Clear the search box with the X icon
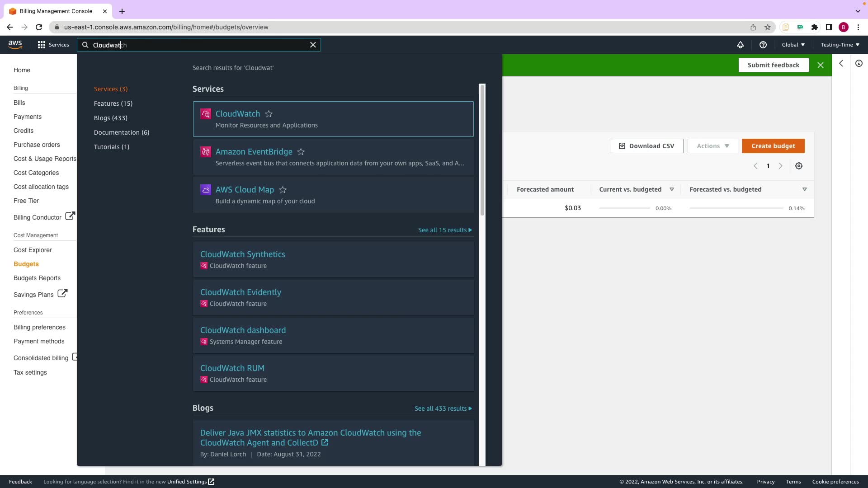Image resolution: width=868 pixels, height=488 pixels. coord(313,45)
